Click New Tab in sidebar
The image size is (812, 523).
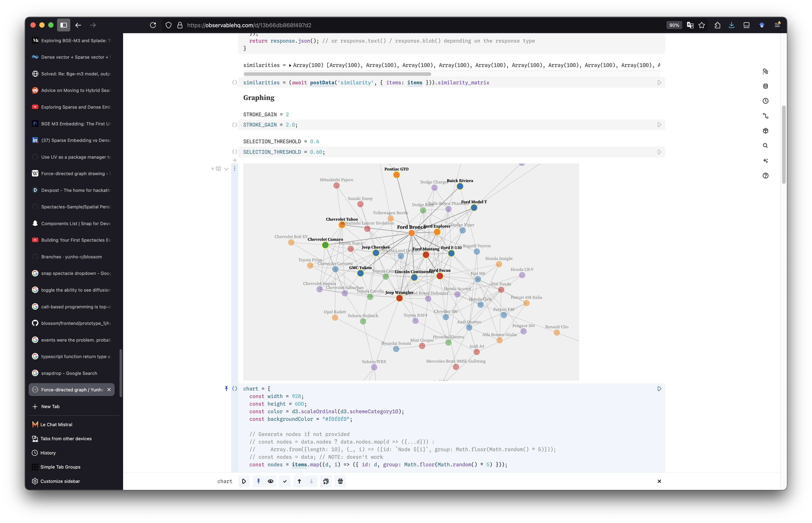(50, 407)
